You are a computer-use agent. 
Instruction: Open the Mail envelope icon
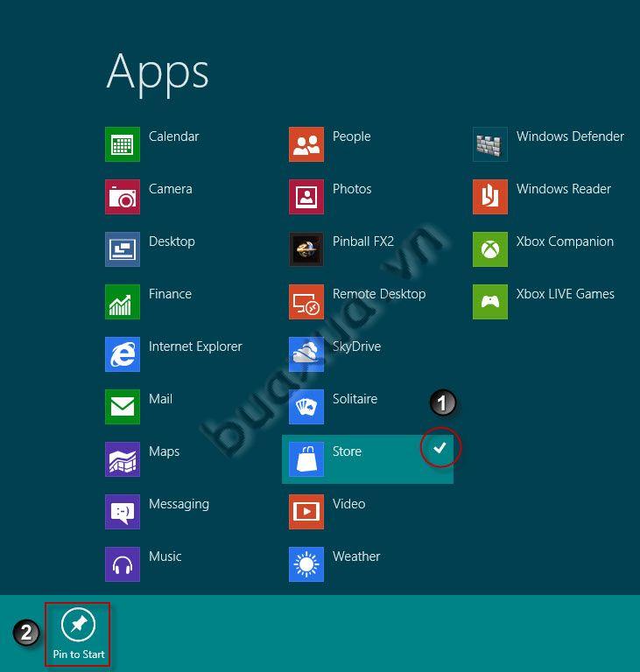point(123,407)
